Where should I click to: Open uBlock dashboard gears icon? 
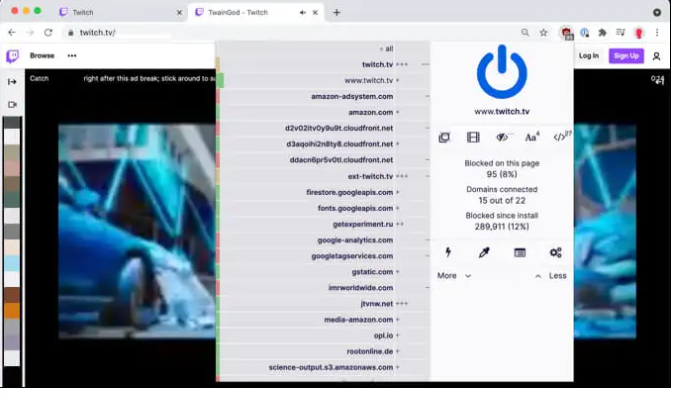coord(555,252)
